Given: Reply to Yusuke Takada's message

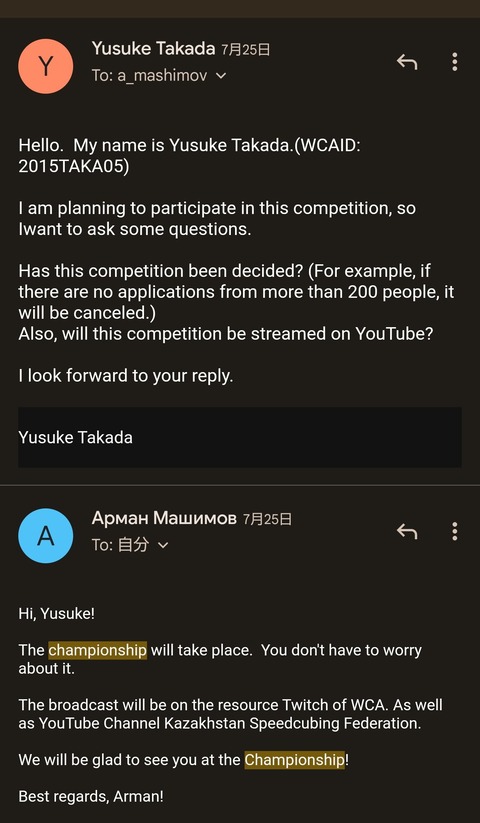Looking at the screenshot, I should [407, 62].
